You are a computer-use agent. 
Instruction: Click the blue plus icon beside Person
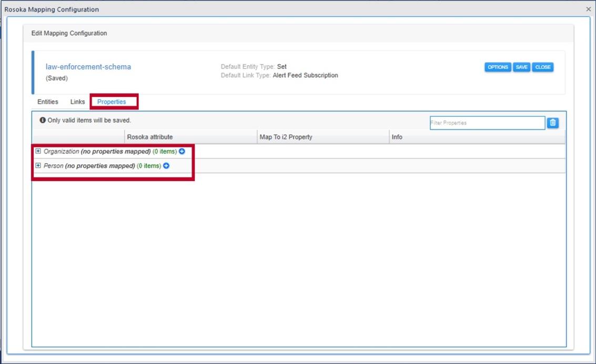(x=166, y=166)
